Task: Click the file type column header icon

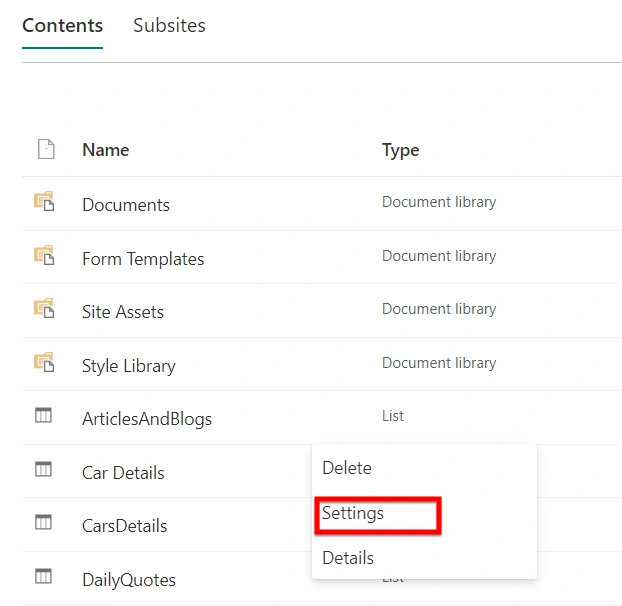Action: coord(46,149)
